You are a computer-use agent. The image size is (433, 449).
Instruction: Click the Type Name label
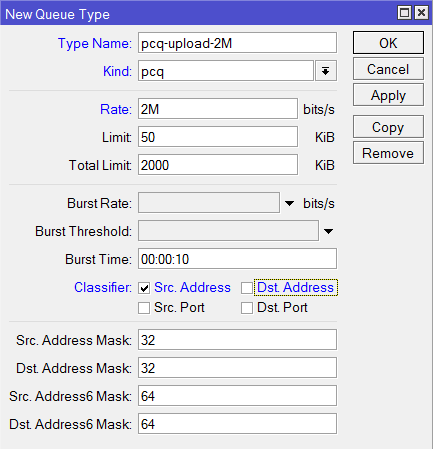tap(95, 43)
